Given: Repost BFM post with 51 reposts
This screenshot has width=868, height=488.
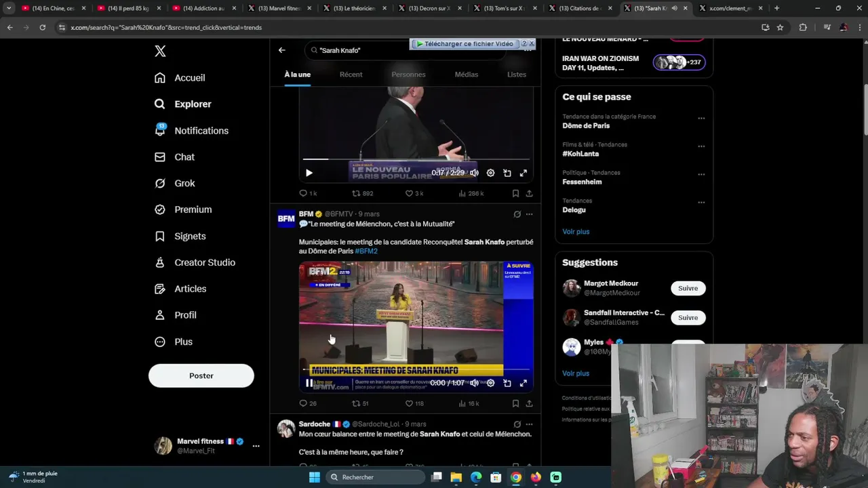Looking at the screenshot, I should tap(360, 403).
